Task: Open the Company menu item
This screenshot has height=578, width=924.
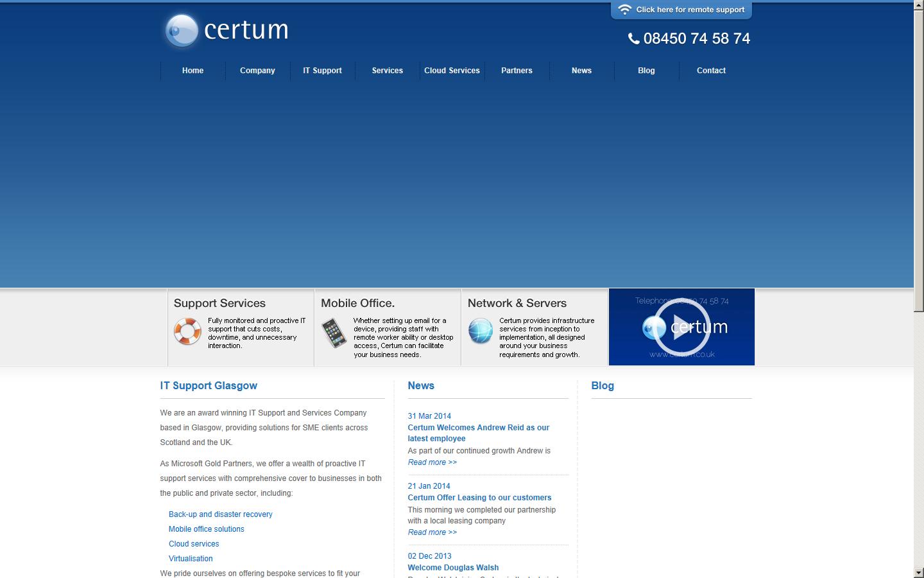Action: [x=257, y=71]
